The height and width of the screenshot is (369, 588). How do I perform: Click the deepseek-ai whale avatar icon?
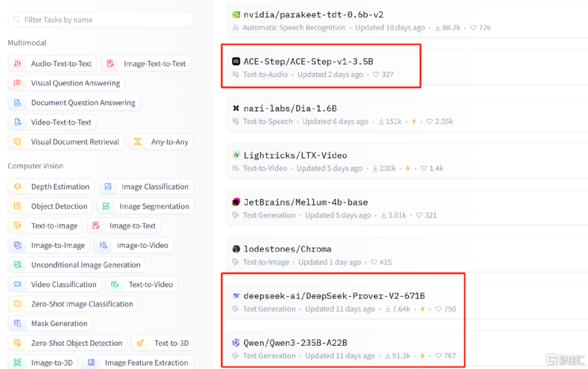click(x=236, y=296)
